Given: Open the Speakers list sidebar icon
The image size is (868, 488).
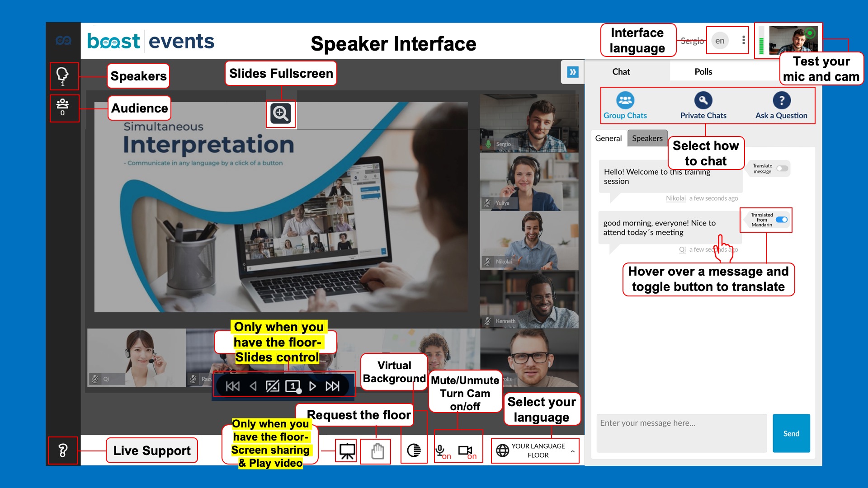Looking at the screenshot, I should 62,75.
